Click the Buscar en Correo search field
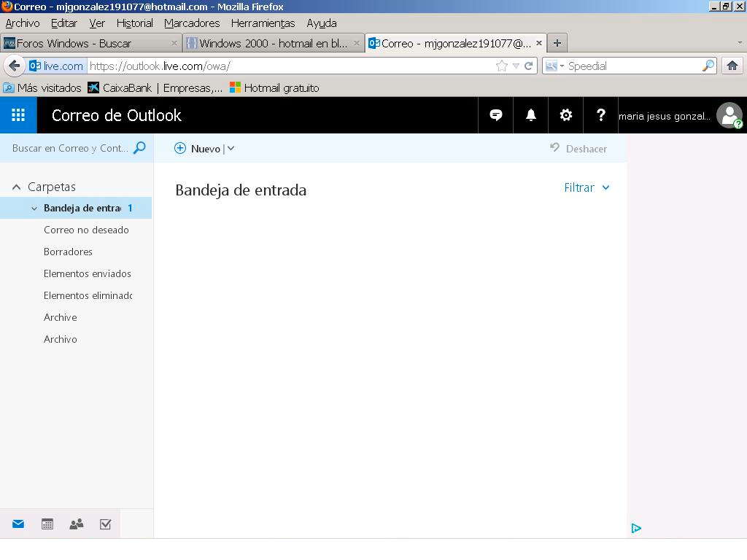 click(x=70, y=148)
